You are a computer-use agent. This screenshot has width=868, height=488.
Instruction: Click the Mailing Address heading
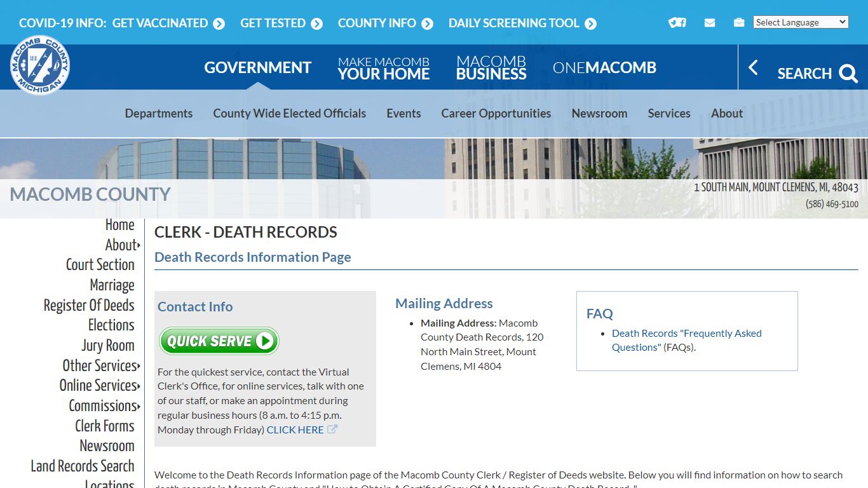444,304
